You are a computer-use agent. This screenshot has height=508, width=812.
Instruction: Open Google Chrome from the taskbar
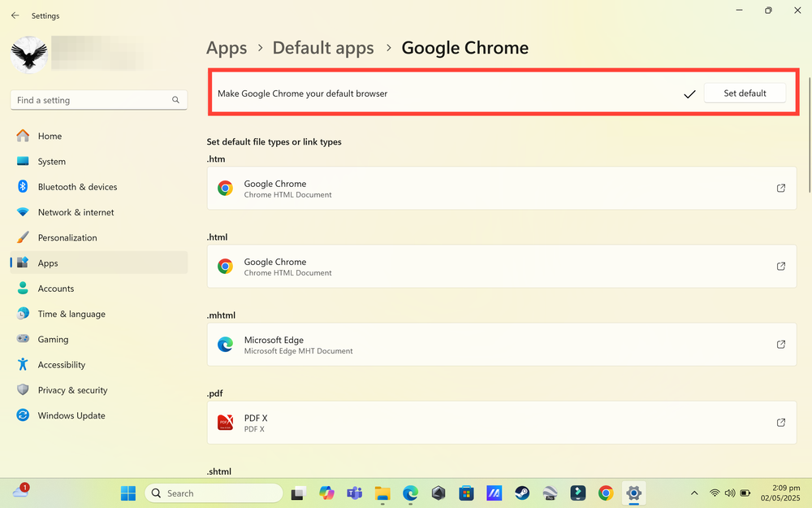pos(606,493)
